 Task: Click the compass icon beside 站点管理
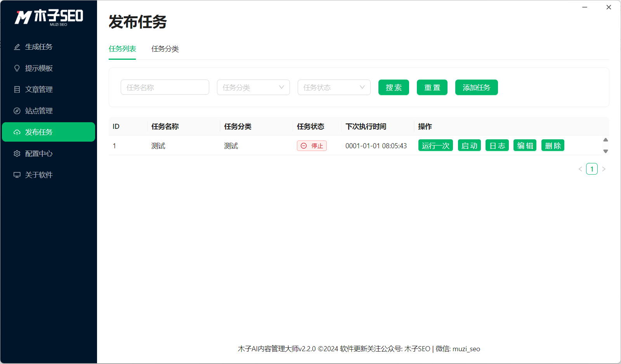[17, 111]
